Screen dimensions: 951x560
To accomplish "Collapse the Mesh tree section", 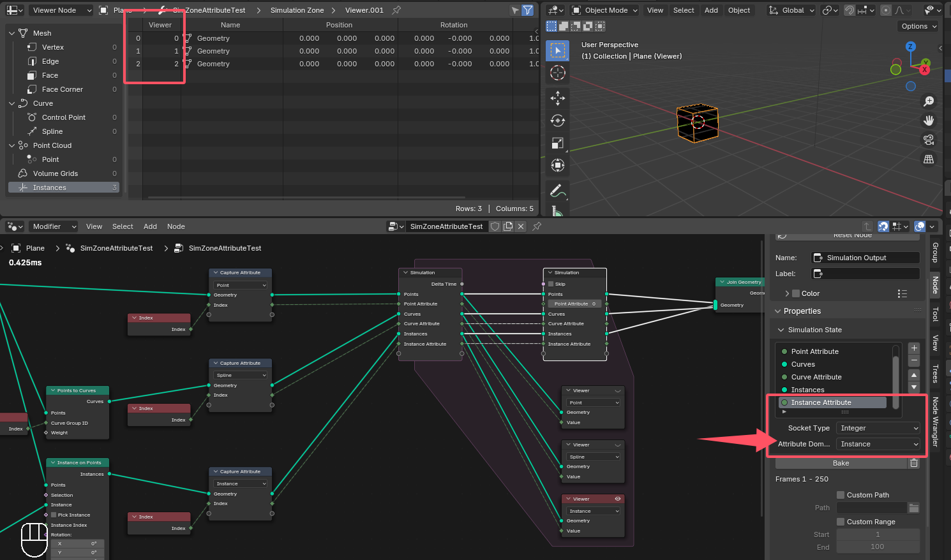I will (12, 33).
